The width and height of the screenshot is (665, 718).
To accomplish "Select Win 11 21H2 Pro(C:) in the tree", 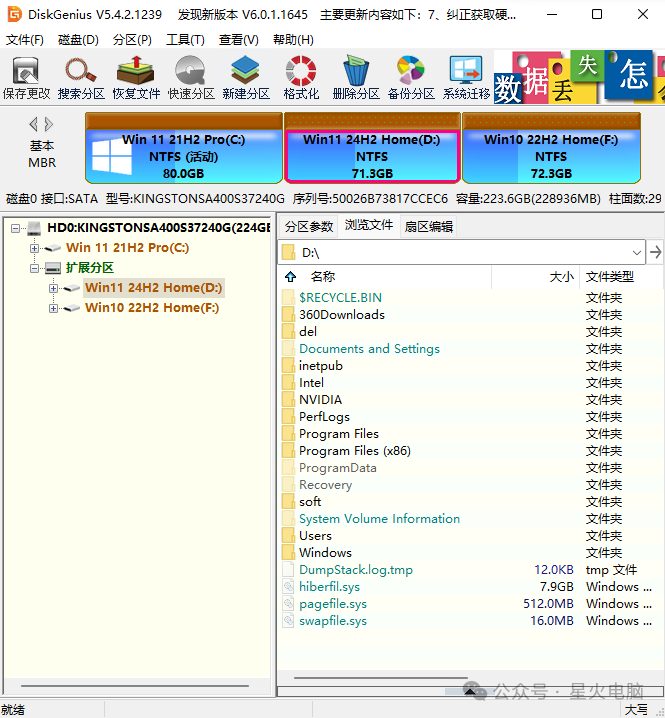I will click(127, 248).
